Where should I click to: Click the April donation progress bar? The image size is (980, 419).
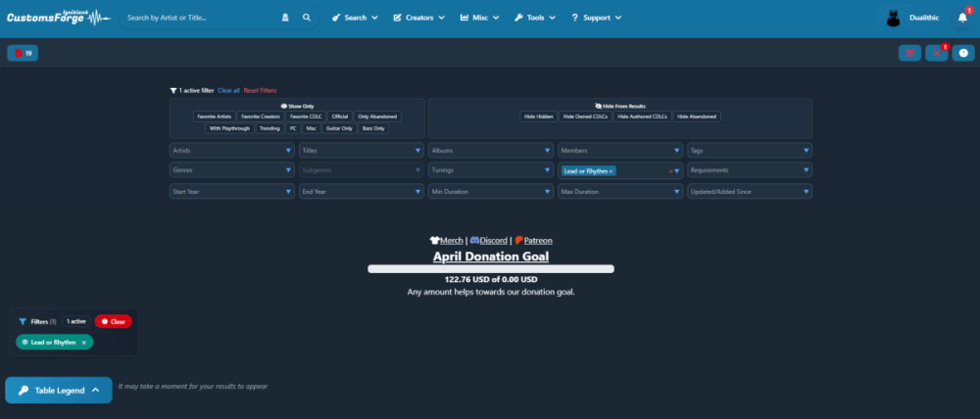490,268
